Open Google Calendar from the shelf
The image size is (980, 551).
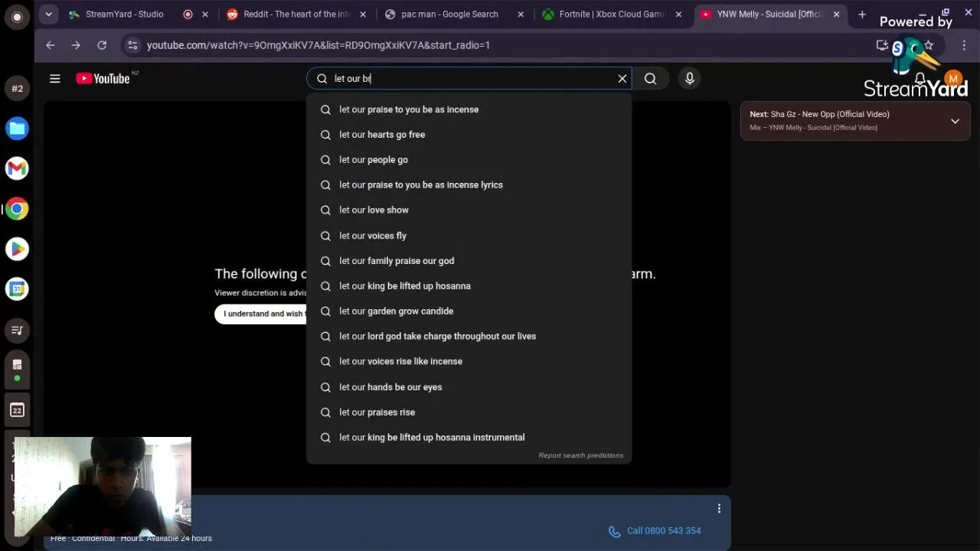coord(17,289)
